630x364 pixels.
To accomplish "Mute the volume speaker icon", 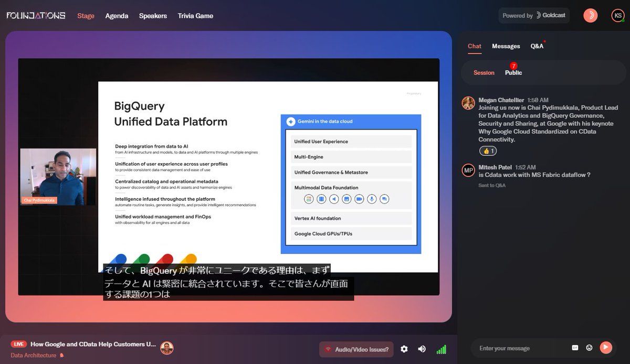I will coord(422,349).
